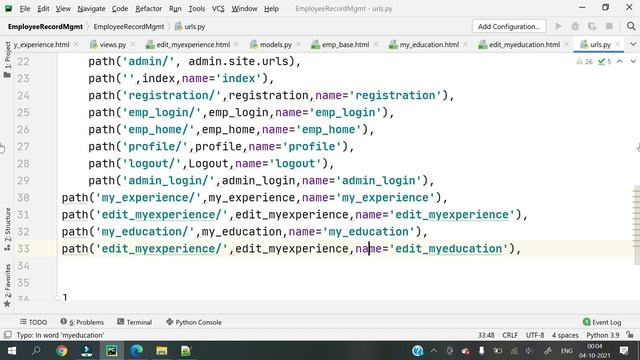Close the emp_base.html tab
Image resolution: width=640 pixels, height=360 pixels.
376,44
